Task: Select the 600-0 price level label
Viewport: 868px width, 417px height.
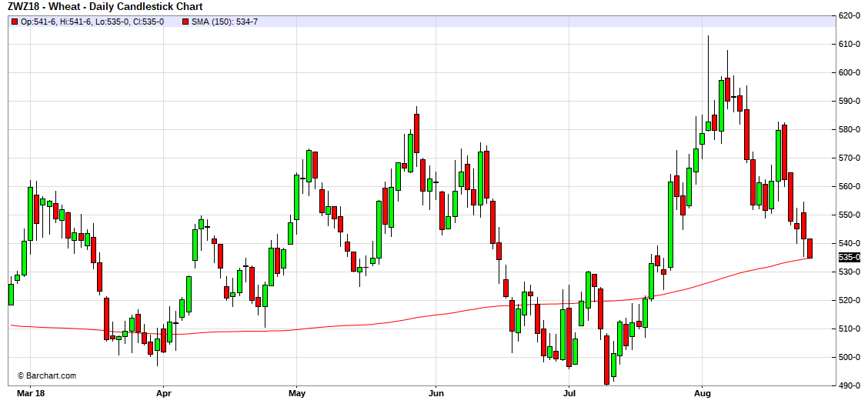Action: 850,72
